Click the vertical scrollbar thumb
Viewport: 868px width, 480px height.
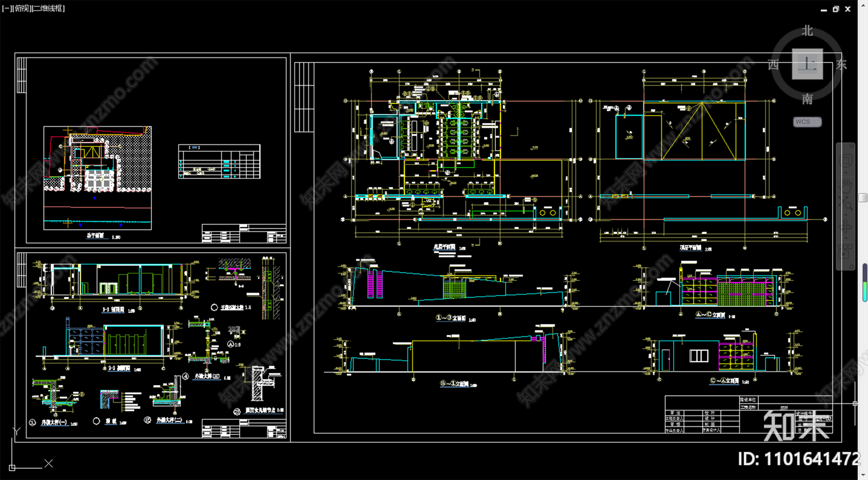[863, 198]
